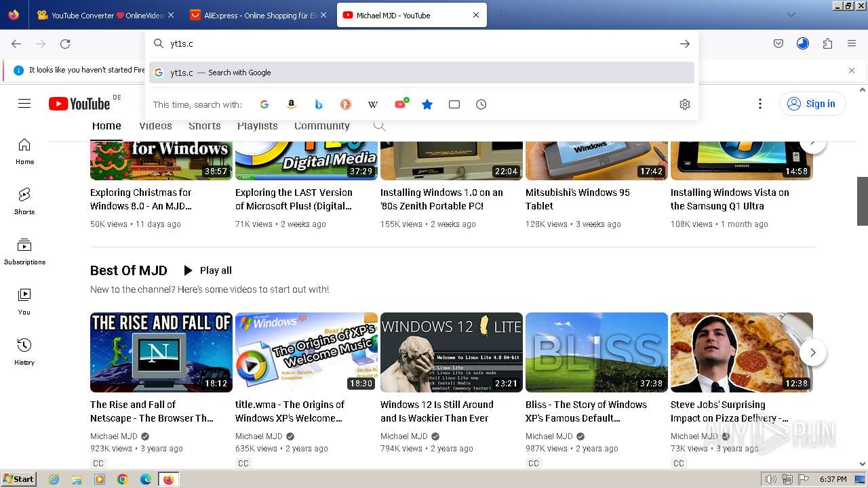Dismiss the Firefox notification bar
This screenshot has height=488, width=868.
852,70
